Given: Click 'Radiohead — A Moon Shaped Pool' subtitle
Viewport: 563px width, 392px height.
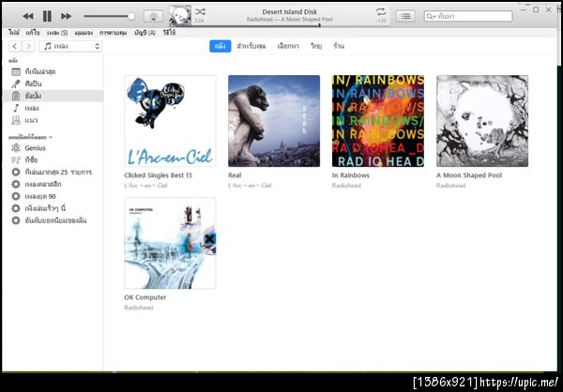Looking at the screenshot, I should (x=290, y=20).
